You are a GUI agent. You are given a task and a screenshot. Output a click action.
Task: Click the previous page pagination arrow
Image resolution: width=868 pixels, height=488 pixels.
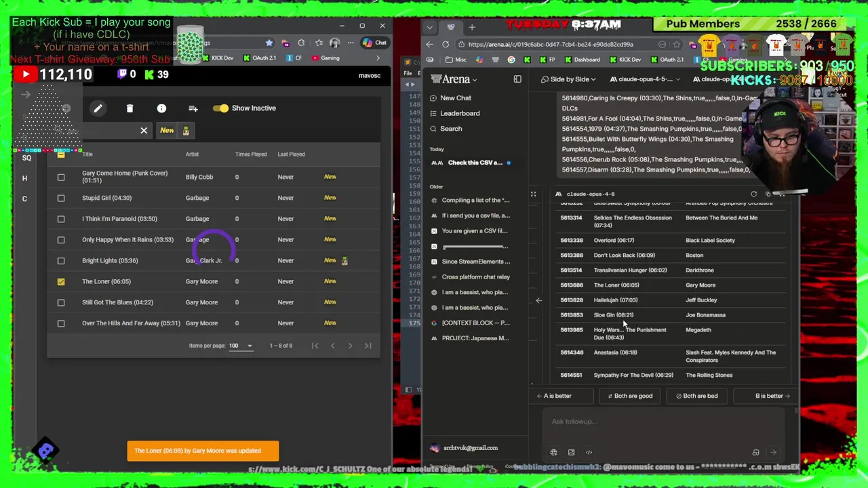(332, 346)
